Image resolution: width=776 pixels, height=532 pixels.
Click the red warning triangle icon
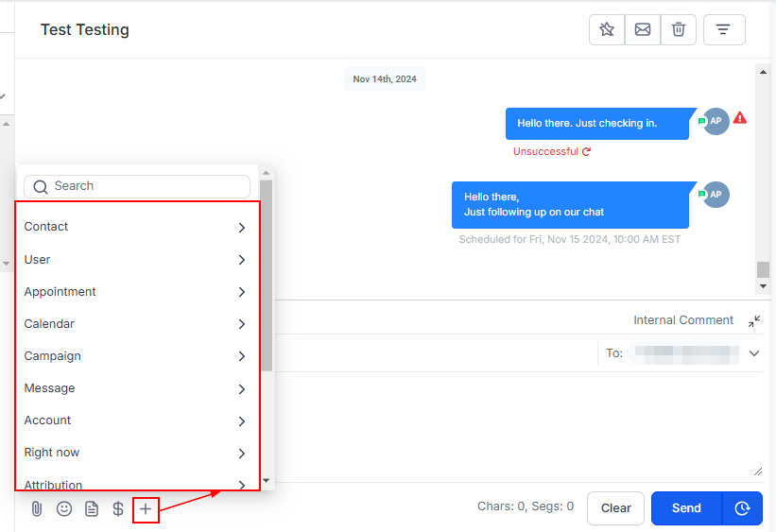pos(740,118)
